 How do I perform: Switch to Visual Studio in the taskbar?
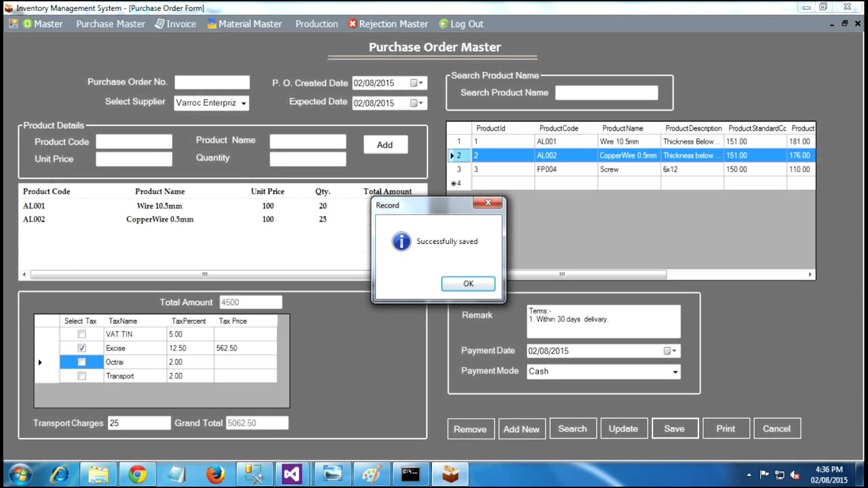click(293, 474)
